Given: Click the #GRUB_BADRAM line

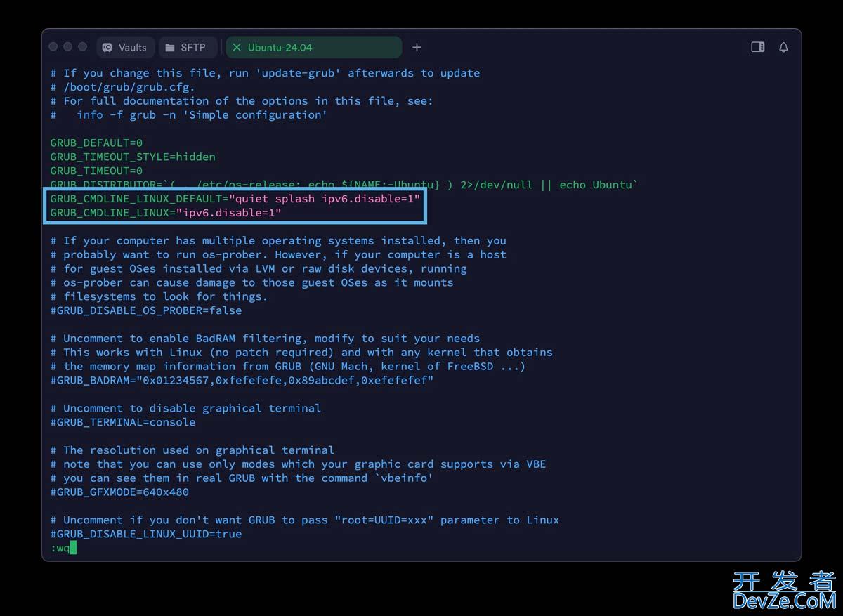Looking at the screenshot, I should pos(242,381).
